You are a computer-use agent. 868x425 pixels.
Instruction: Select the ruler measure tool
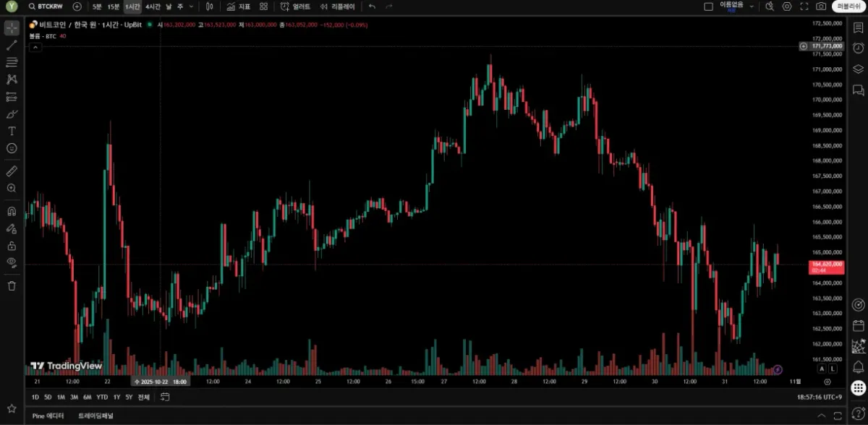[12, 171]
